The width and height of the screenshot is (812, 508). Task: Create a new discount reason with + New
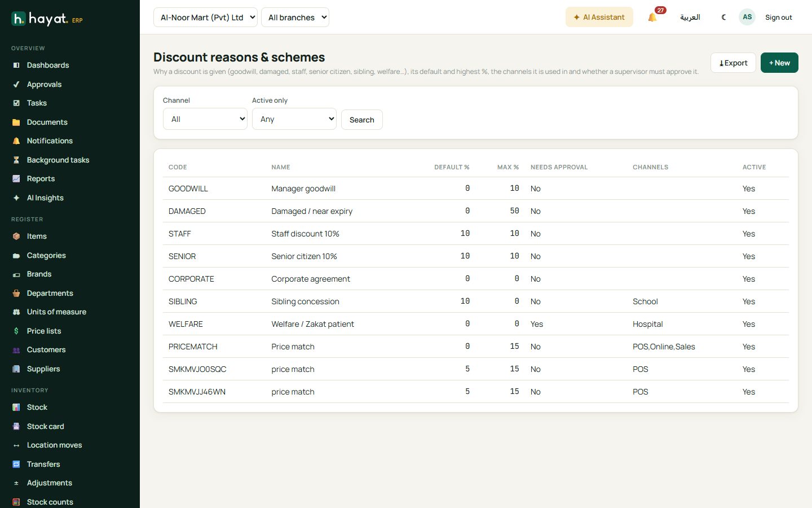[x=779, y=63]
